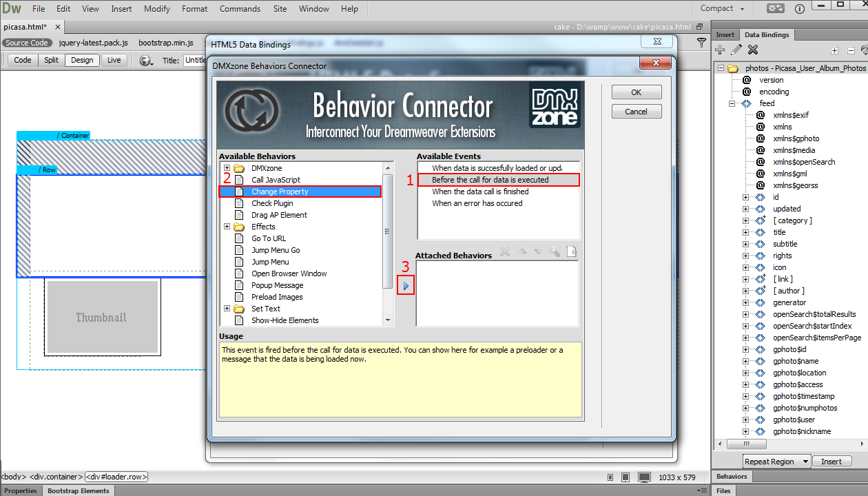Delete the data binding with the X icon
This screenshot has height=496, width=868.
[753, 50]
